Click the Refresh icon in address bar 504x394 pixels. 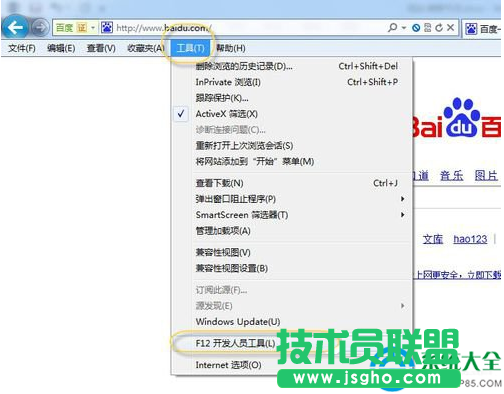click(x=439, y=28)
